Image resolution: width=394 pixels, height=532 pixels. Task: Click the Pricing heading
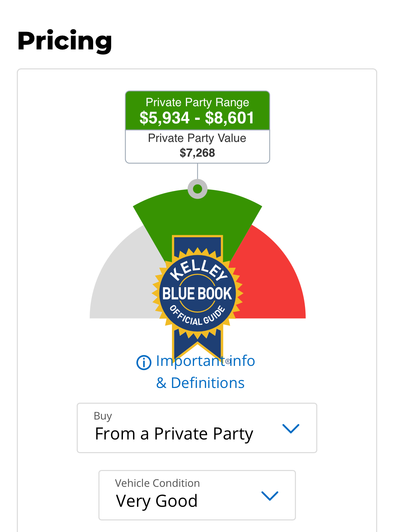[65, 41]
